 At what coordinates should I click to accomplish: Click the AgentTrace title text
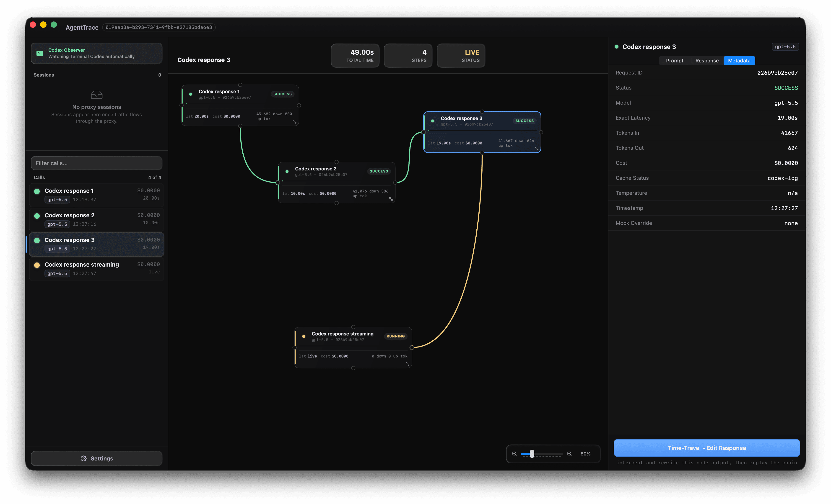point(82,28)
